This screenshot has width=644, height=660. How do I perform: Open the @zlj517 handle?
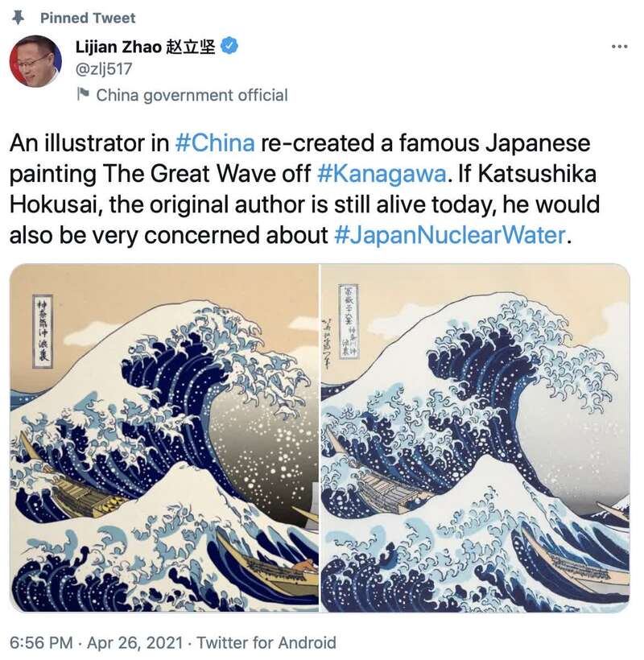tap(104, 68)
